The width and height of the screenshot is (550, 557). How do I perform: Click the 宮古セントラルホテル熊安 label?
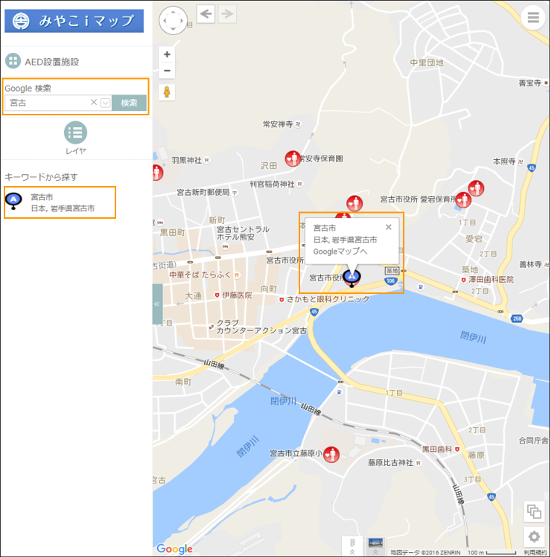click(x=243, y=233)
